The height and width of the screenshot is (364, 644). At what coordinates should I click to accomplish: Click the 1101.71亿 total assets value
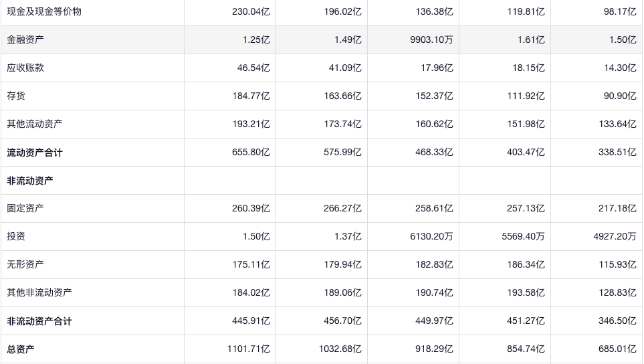click(x=248, y=349)
